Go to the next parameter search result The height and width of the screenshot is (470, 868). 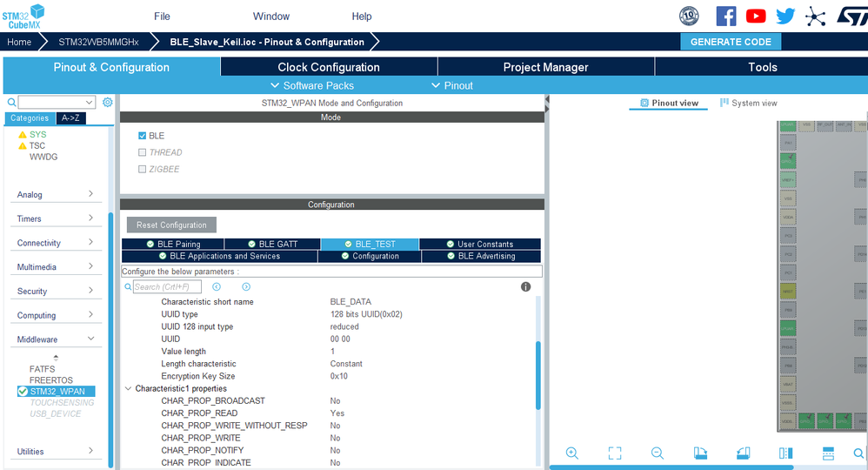click(x=246, y=286)
